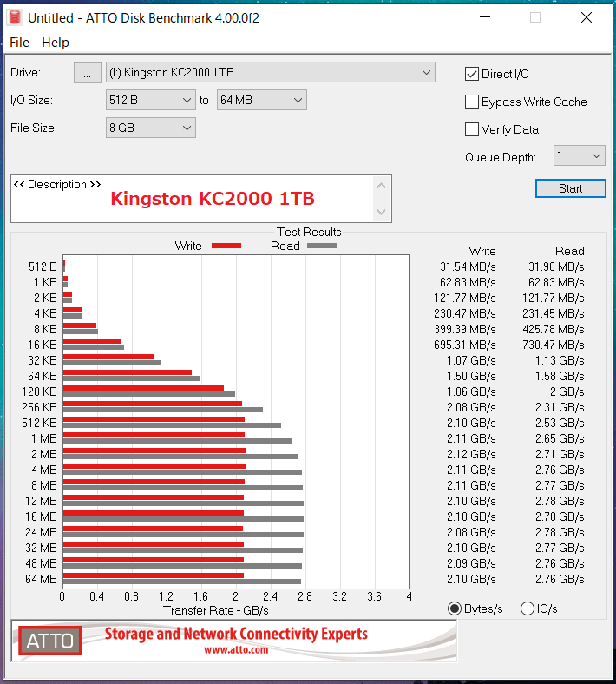
Task: Select the Bytes/s radio button
Action: tap(455, 608)
